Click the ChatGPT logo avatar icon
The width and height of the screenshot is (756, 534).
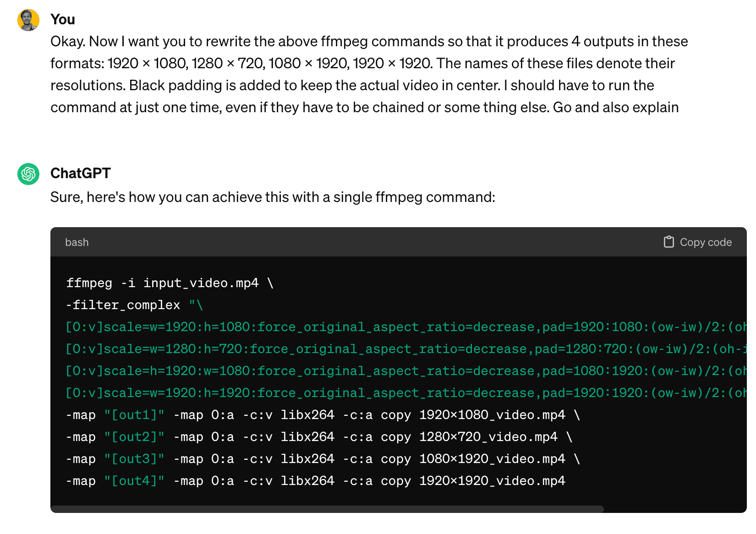pos(28,174)
